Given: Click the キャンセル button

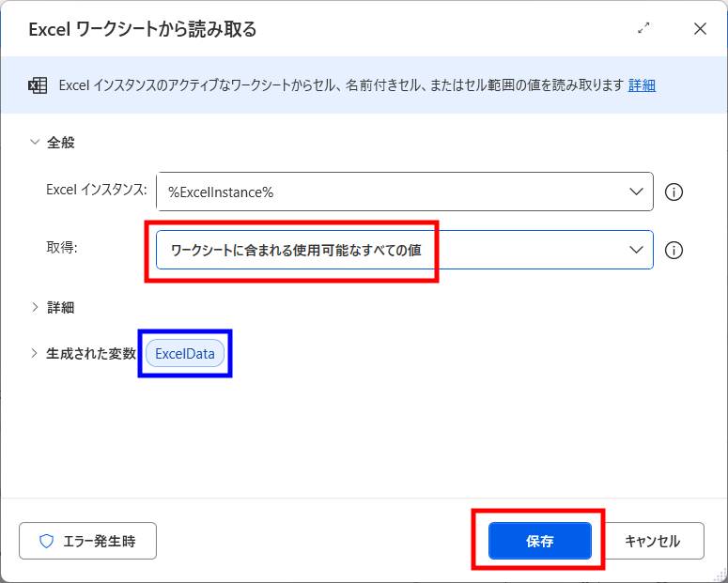Looking at the screenshot, I should pos(652,541).
